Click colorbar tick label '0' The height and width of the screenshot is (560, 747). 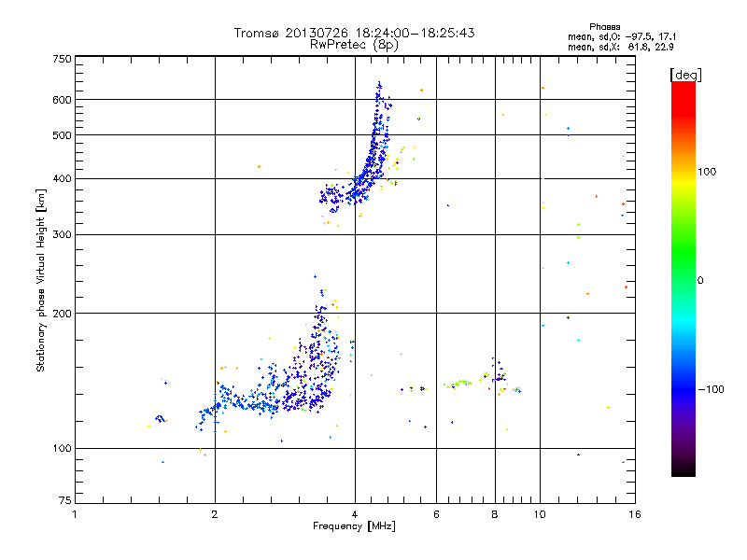click(x=699, y=281)
